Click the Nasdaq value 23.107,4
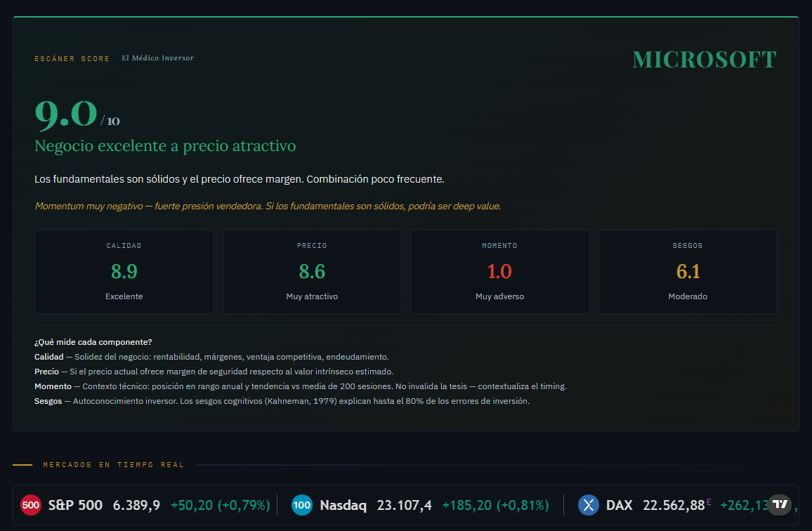812x531 pixels. click(x=405, y=505)
